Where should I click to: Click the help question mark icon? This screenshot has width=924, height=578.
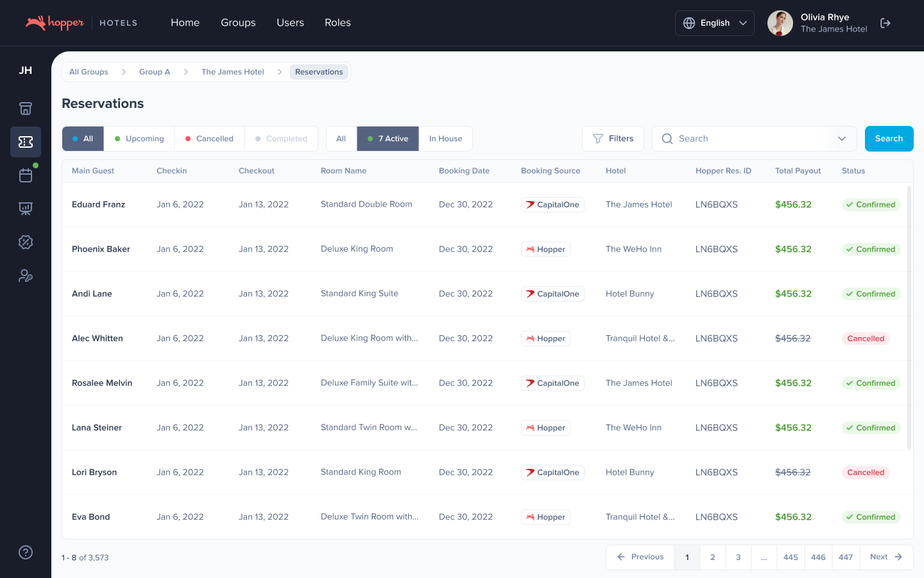[26, 552]
